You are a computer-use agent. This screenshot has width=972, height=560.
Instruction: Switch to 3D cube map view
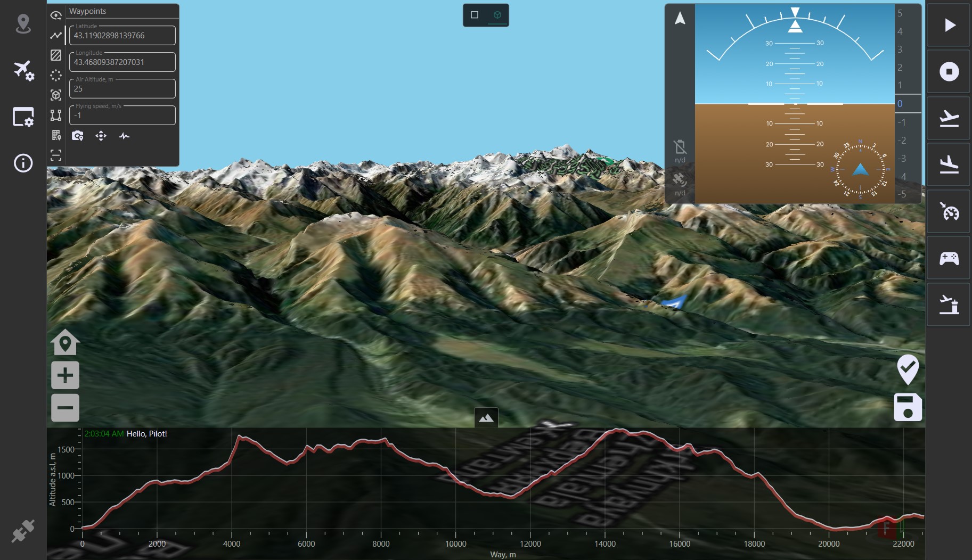coord(497,15)
